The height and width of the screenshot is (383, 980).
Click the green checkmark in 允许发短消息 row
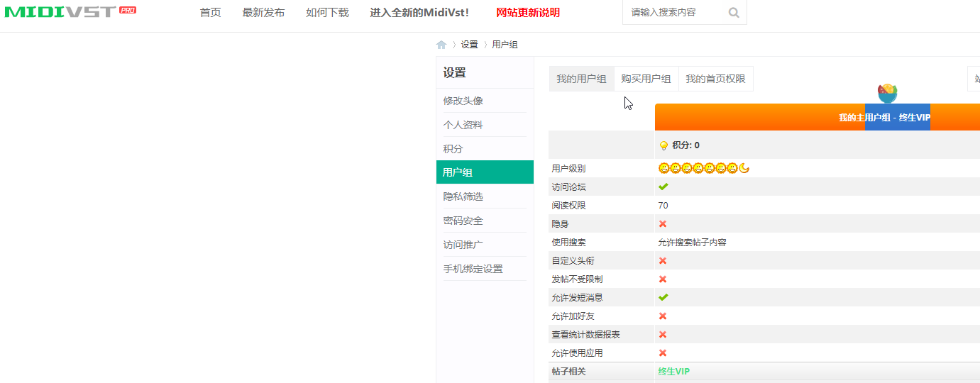664,297
